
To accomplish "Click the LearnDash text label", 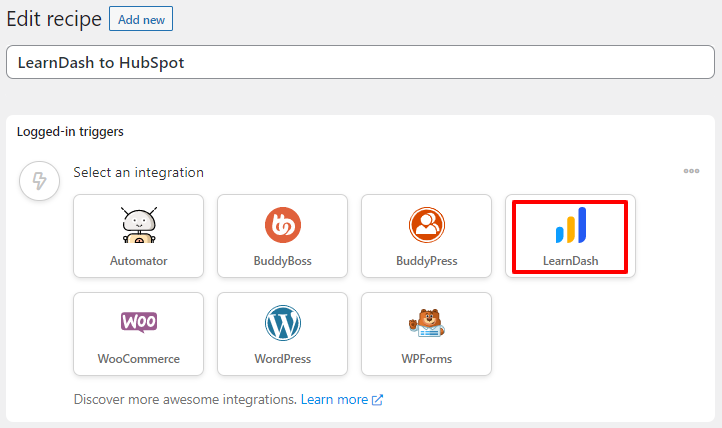I will 571,261.
